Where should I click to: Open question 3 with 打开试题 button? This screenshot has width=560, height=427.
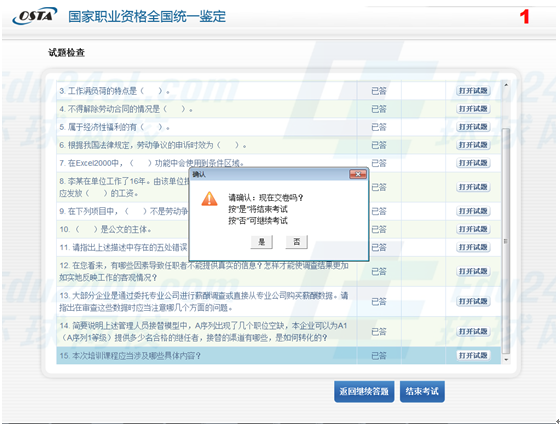[x=473, y=91]
